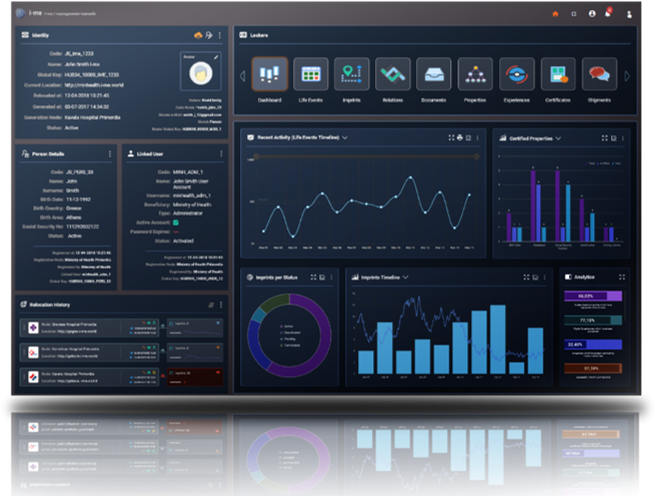Click the Properties hierarchy icon
656x496 pixels.
[x=474, y=75]
